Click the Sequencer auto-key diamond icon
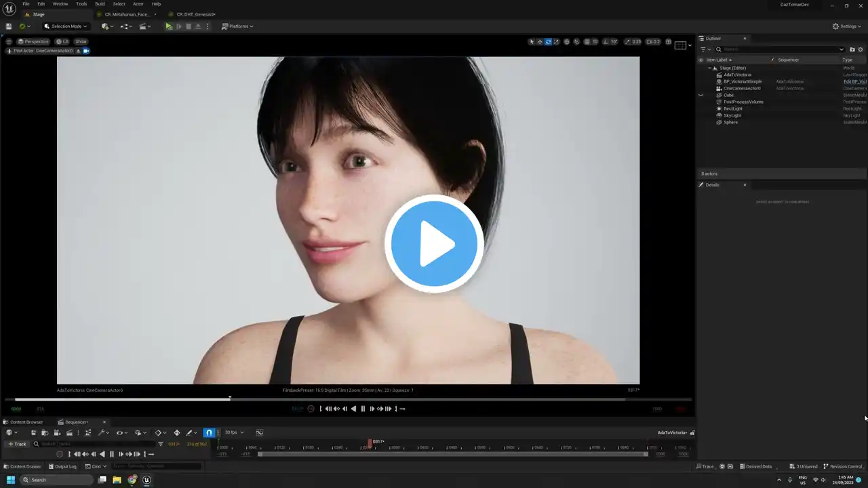868x488 pixels. pyautogui.click(x=177, y=432)
